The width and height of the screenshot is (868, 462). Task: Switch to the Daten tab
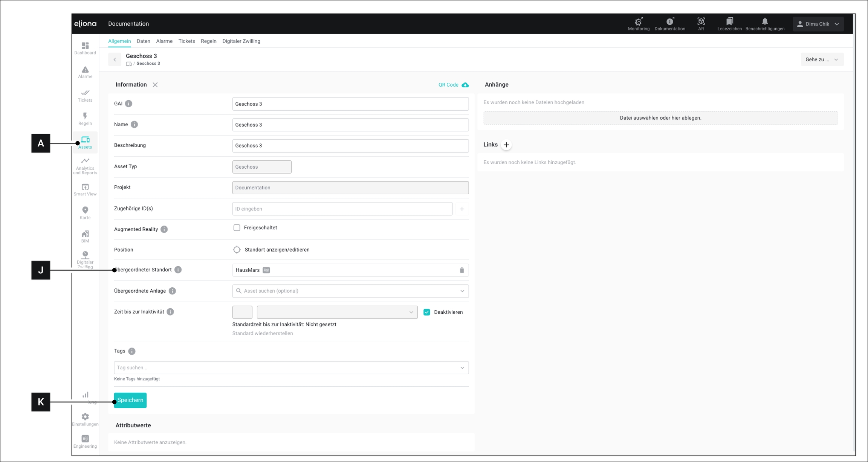tap(143, 41)
